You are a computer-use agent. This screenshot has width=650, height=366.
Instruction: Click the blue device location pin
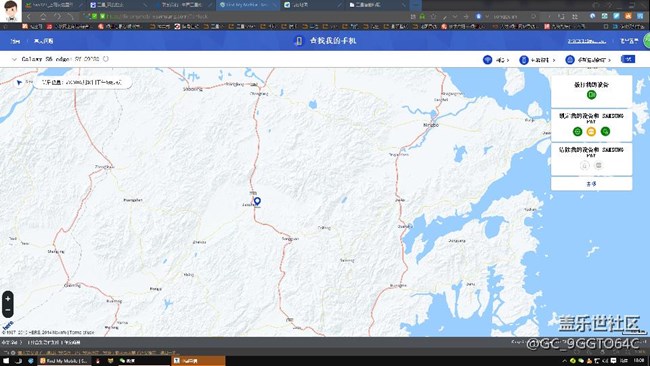pyautogui.click(x=257, y=201)
